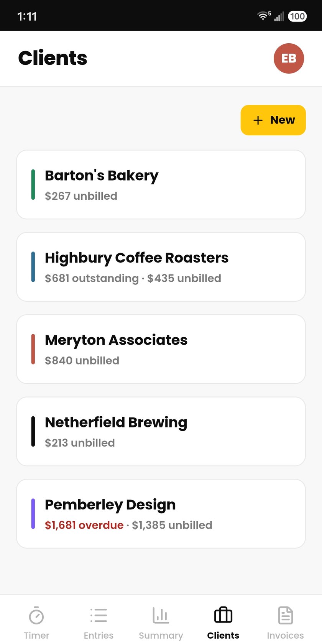The height and width of the screenshot is (644, 322).
Task: Open Meryton Associates client card
Action: click(x=161, y=349)
